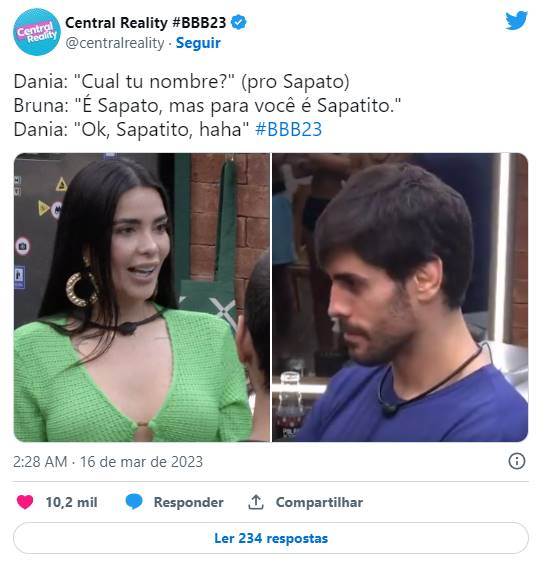Click the blue verified badge
The image size is (543, 563).
click(238, 23)
